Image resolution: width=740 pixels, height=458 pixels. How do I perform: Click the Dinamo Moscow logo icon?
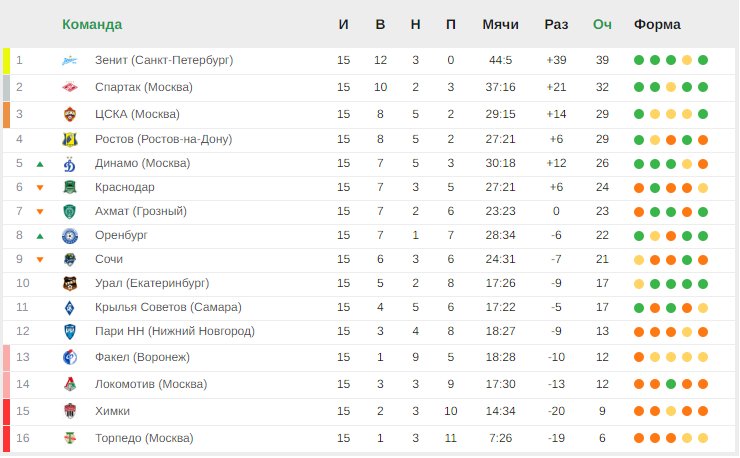click(70, 164)
